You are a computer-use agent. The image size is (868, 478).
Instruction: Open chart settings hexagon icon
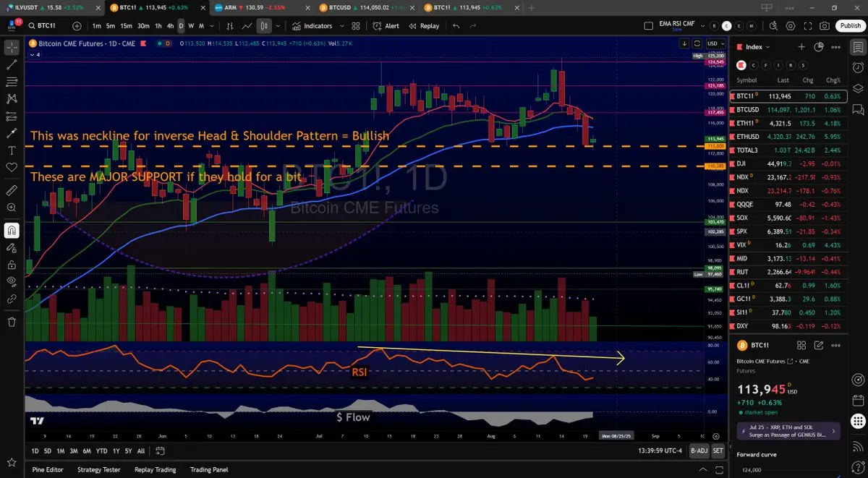[x=791, y=25]
